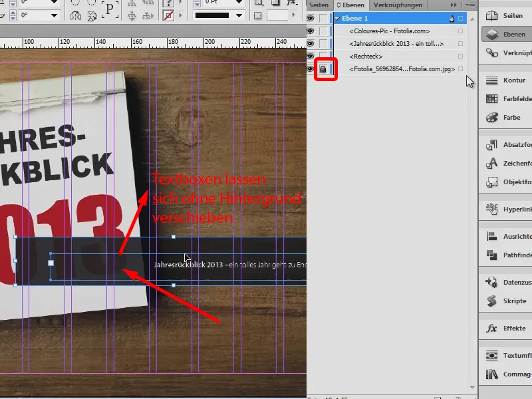Viewport: 532px width, 399px height.
Task: Switch to the Seiten tab
Action: click(319, 5)
